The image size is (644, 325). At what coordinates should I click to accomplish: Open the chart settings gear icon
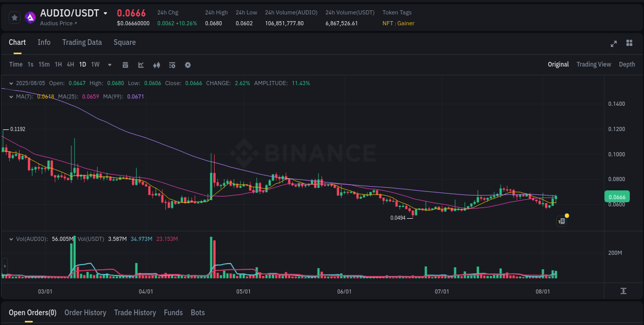[188, 65]
